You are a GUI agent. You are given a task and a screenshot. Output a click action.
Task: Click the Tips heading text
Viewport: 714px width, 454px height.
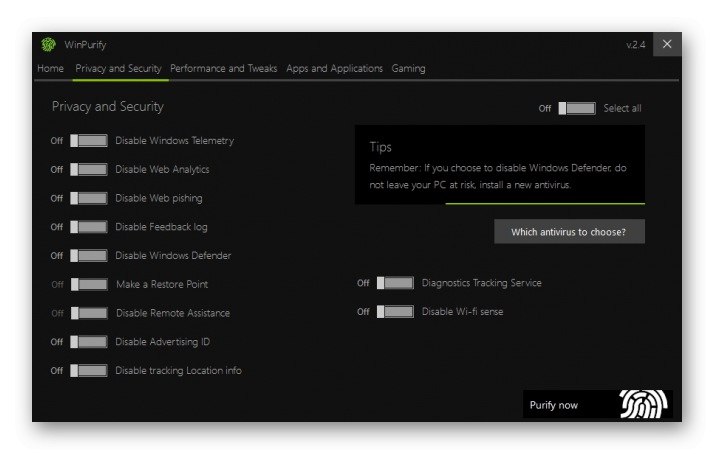(381, 147)
